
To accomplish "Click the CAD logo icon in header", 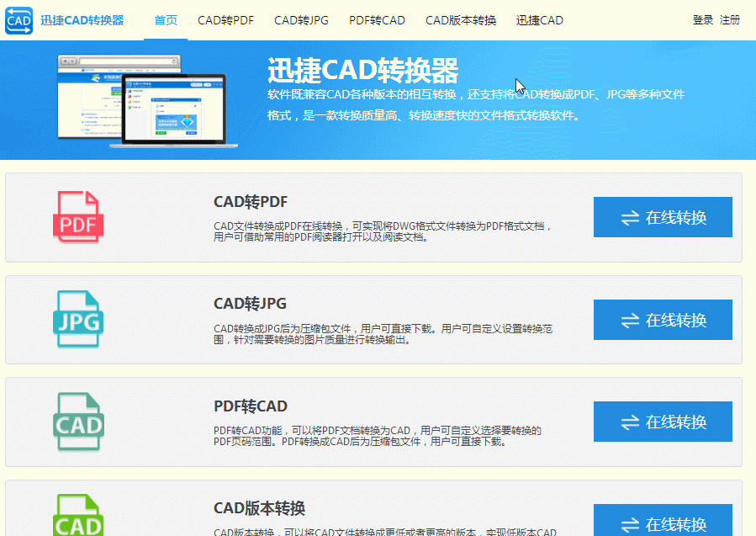I will coord(19,20).
